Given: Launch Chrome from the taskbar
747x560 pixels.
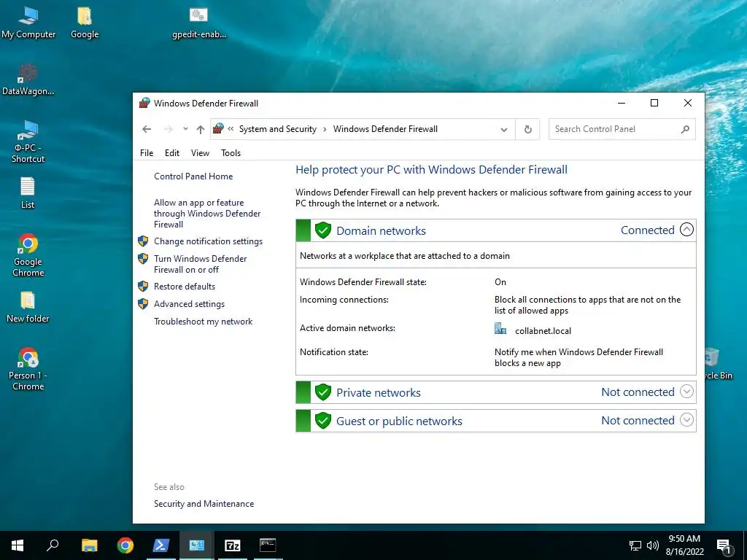Looking at the screenshot, I should pos(125,545).
